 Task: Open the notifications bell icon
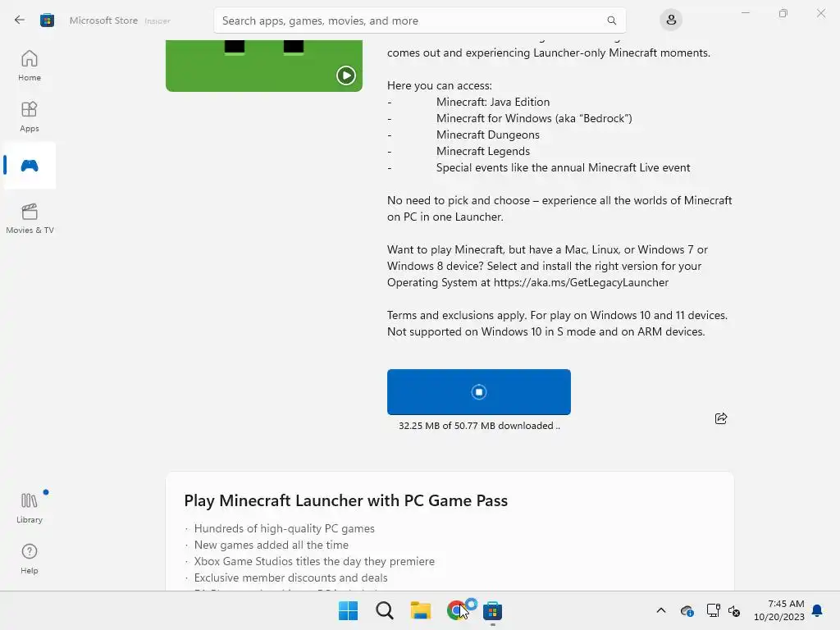(x=817, y=610)
